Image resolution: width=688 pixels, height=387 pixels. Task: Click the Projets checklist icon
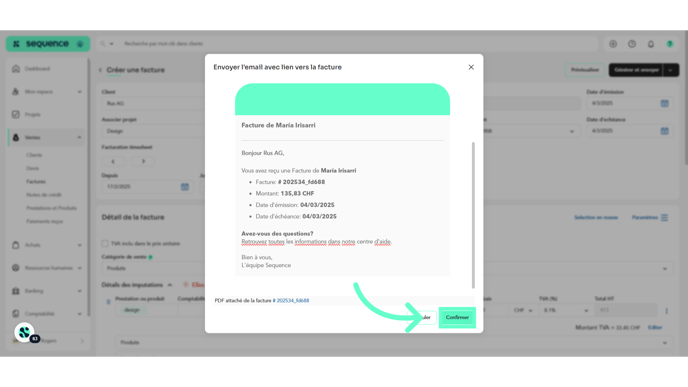[16, 115]
